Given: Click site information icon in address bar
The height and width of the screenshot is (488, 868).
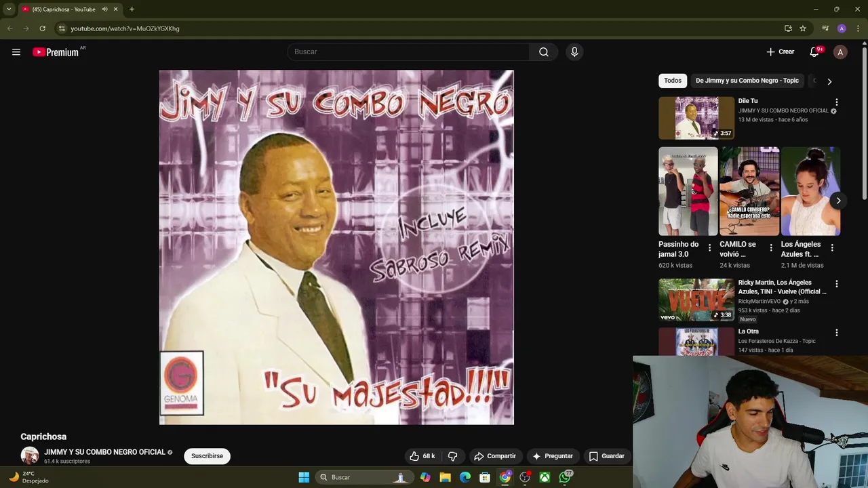Looking at the screenshot, I should click(61, 28).
